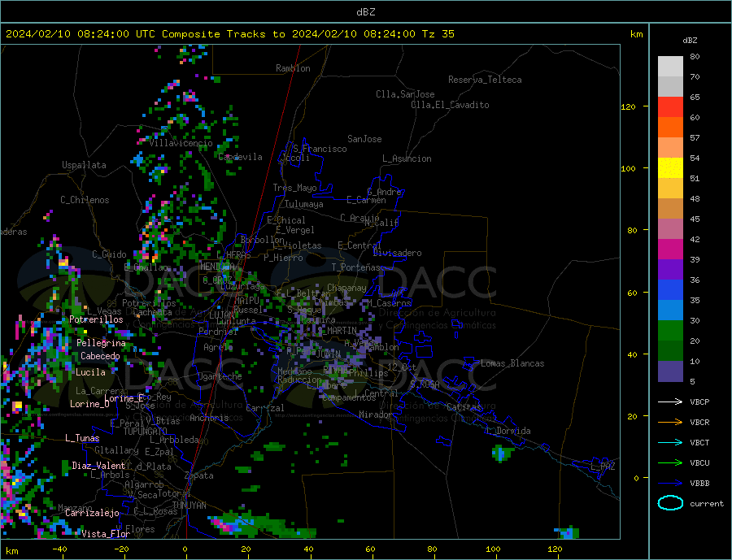
Task: Click the TUNUYAN map label
Action: point(189,506)
